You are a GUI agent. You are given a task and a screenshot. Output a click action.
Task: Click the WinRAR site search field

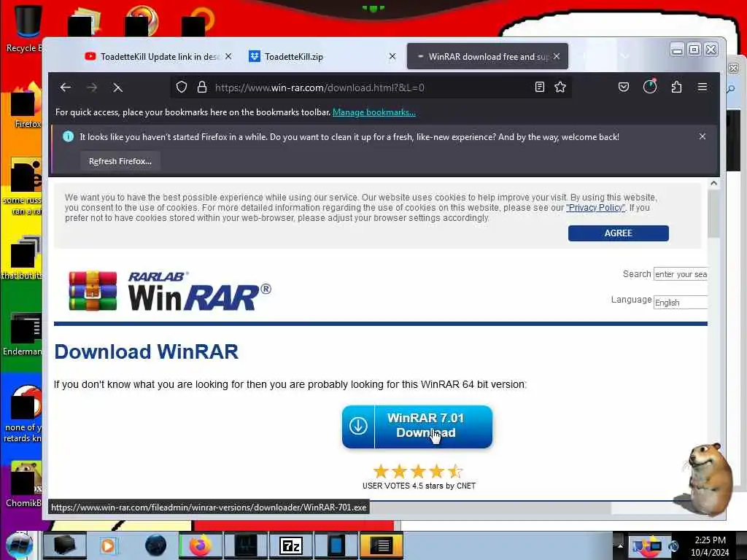[681, 274]
